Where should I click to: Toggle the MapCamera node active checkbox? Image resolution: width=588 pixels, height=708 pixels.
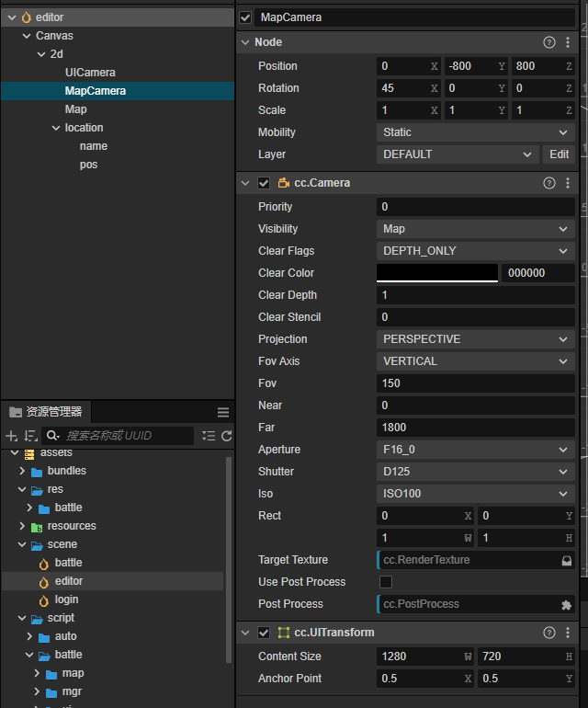tap(245, 17)
